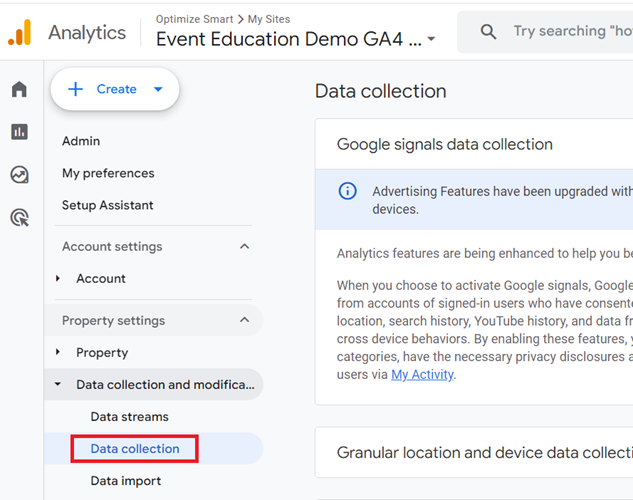The width and height of the screenshot is (633, 500).
Task: Click the Event Education Demo GA4 property name
Action: (x=289, y=39)
